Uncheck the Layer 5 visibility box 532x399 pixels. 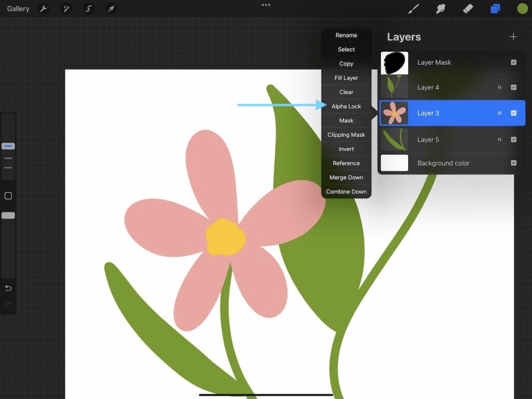click(x=514, y=140)
